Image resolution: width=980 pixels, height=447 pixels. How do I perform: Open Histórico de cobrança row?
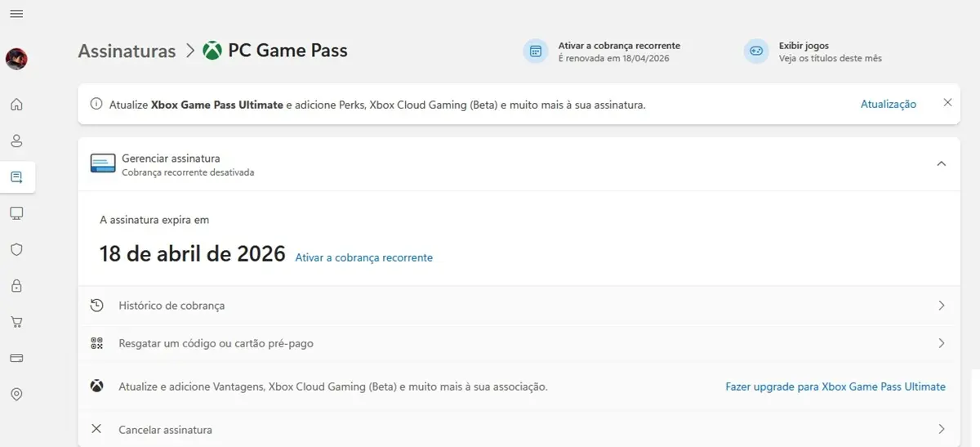pyautogui.click(x=519, y=306)
